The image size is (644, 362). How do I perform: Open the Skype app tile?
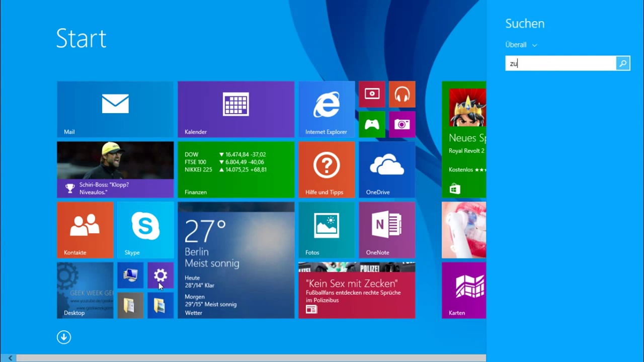(x=145, y=230)
